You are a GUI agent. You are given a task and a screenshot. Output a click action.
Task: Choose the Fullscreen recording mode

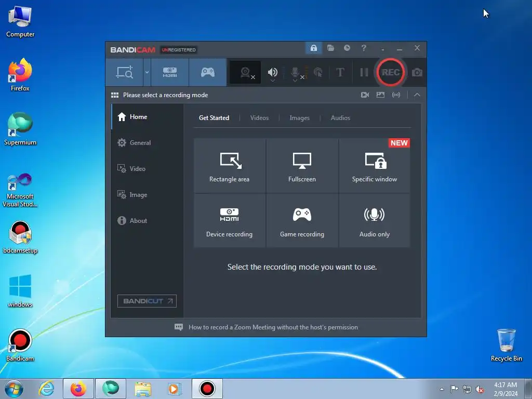[302, 166]
